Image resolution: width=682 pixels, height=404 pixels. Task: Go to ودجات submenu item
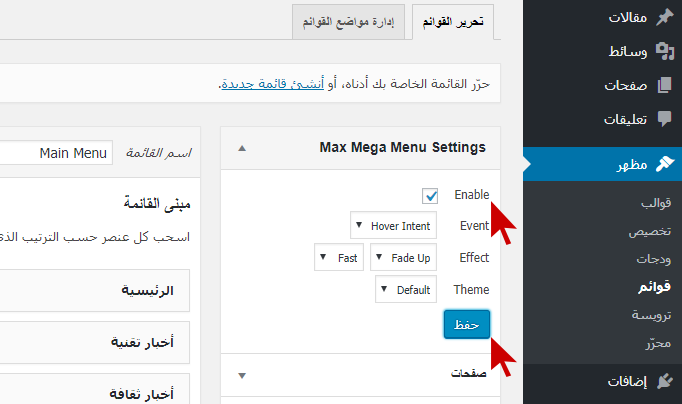654,259
